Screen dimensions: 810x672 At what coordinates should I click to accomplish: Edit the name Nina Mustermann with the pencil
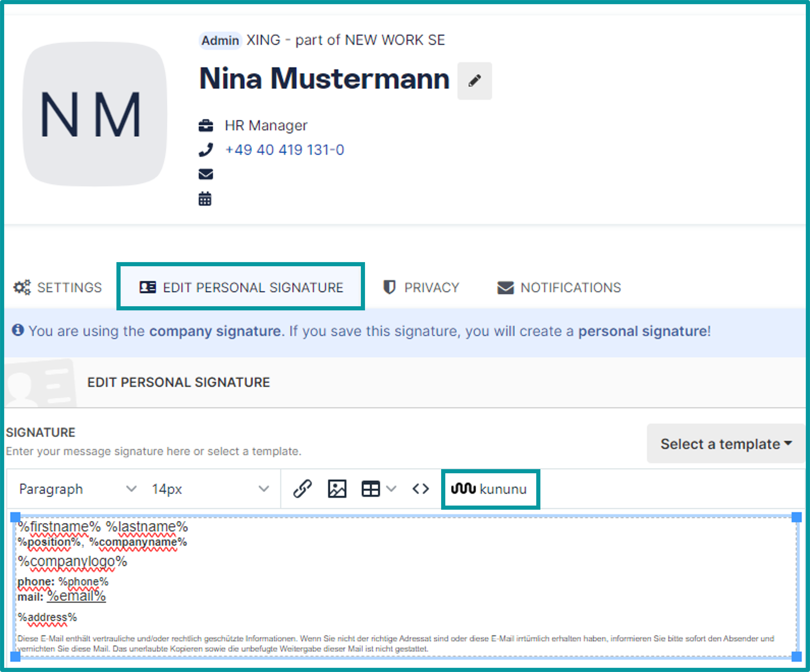[474, 81]
